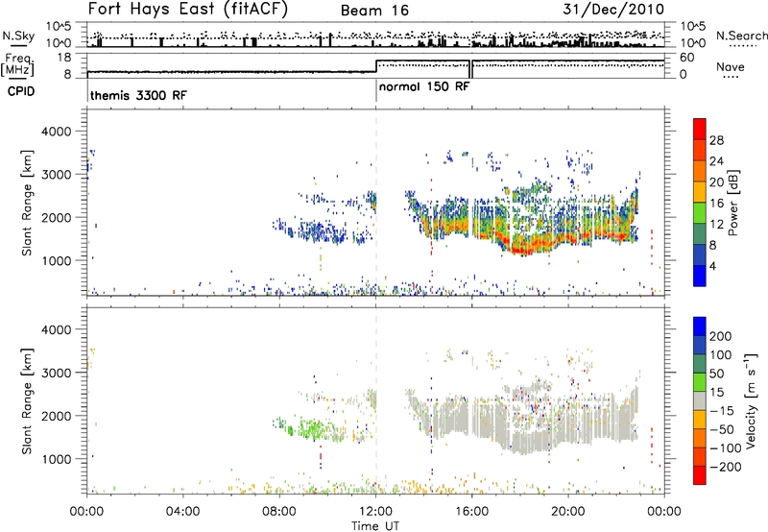
Task: Click the '16' label on the Power colorbar
Action: pos(716,204)
